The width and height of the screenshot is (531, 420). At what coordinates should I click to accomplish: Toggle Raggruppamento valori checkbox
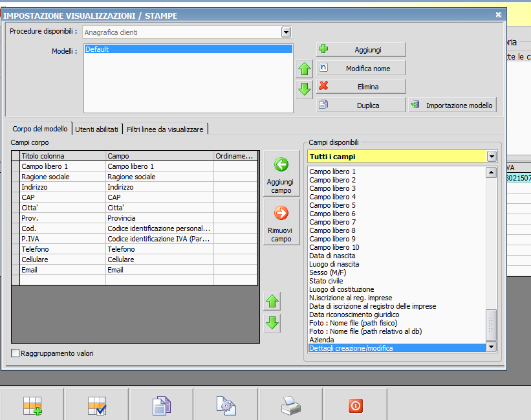point(16,353)
